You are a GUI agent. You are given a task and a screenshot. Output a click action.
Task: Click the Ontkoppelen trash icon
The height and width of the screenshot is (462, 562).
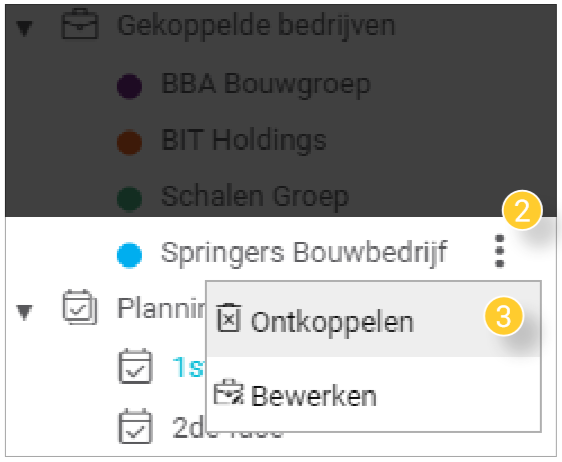click(x=228, y=318)
